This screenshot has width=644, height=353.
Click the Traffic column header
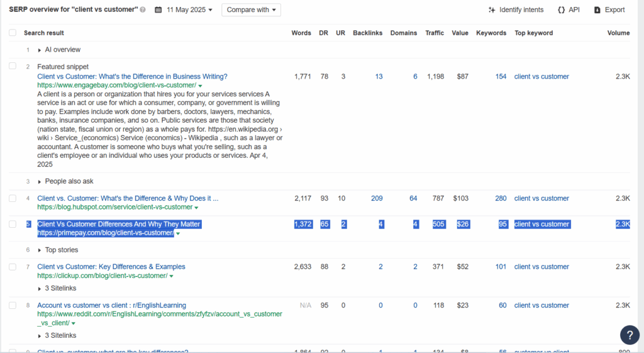click(x=435, y=33)
